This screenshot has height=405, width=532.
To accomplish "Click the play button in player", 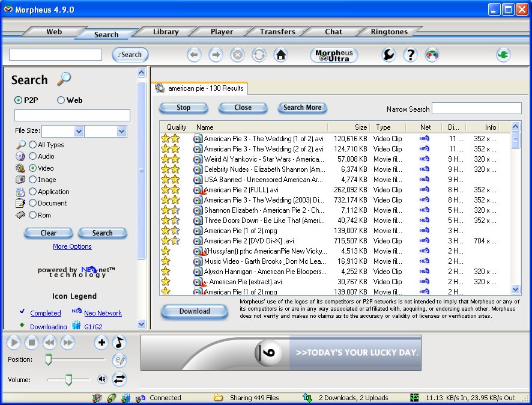I will (x=14, y=343).
